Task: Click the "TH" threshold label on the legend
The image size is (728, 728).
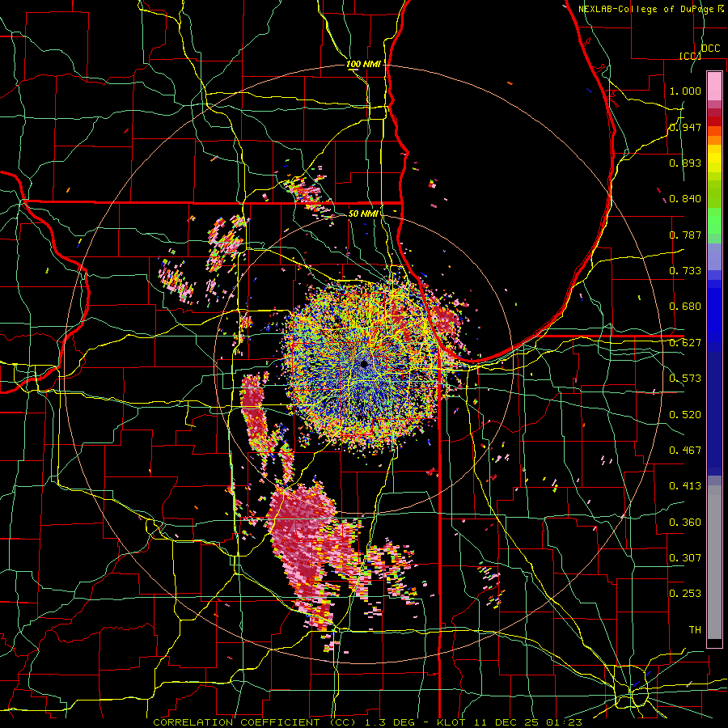Action: [x=695, y=630]
